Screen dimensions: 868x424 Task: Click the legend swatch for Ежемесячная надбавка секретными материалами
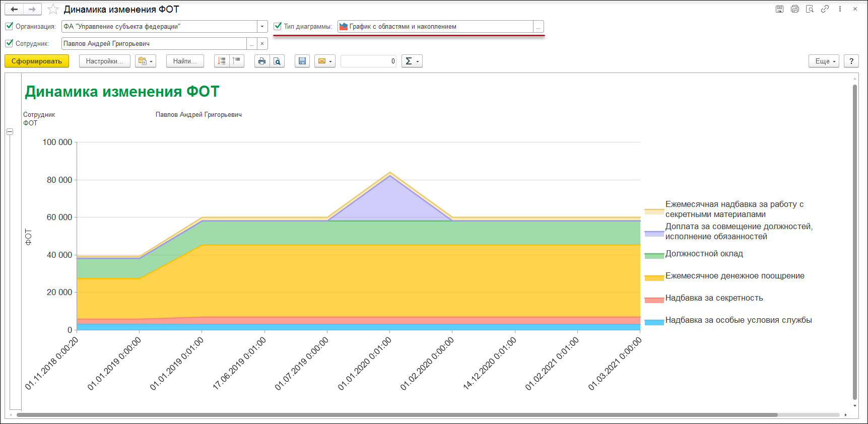654,211
